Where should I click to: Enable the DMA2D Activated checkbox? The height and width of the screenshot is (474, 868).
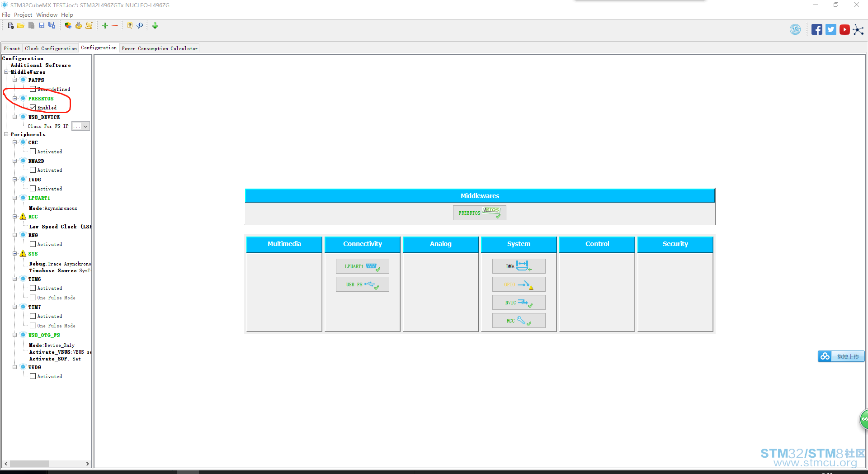(x=33, y=170)
